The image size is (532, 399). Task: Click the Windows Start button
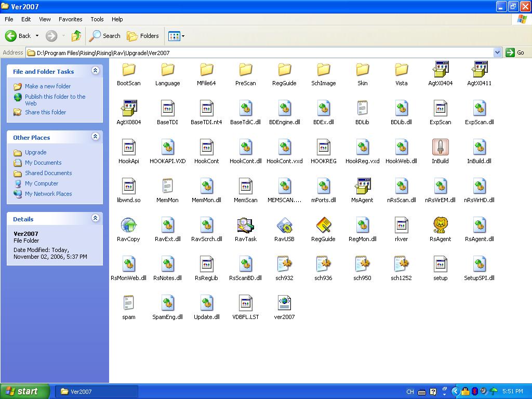tap(25, 391)
